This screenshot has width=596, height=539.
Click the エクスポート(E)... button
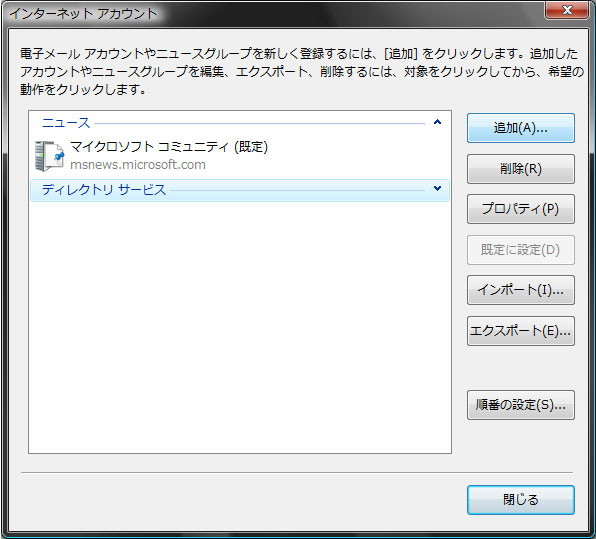coord(520,331)
